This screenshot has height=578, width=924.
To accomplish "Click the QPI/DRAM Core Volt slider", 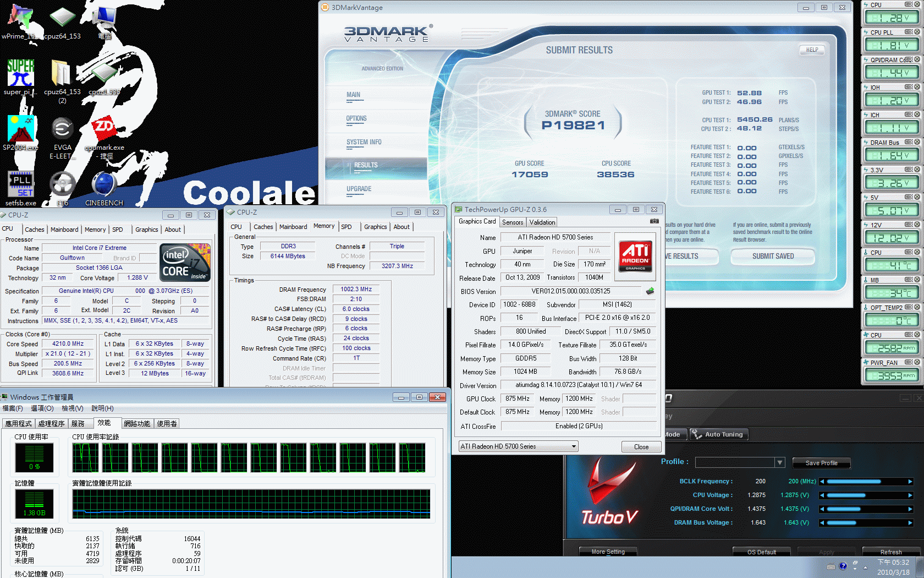I will click(866, 509).
